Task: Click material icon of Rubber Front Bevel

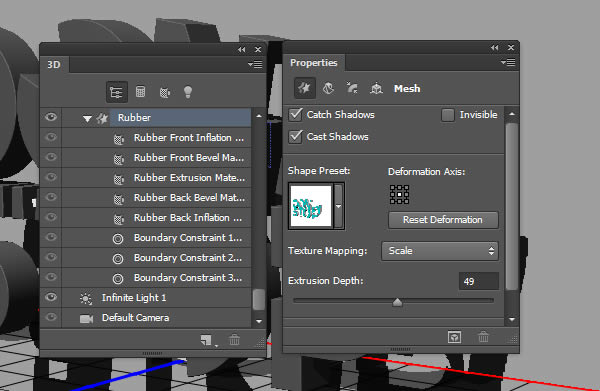Action: pos(119,159)
